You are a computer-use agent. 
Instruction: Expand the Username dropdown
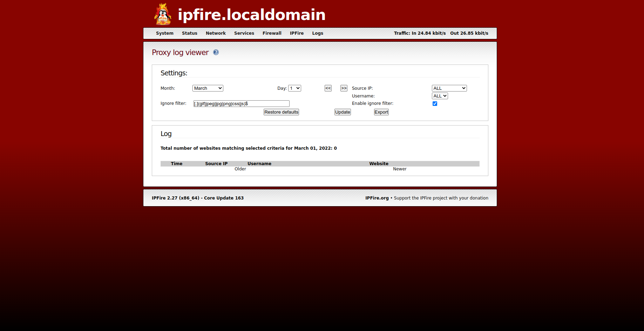tap(440, 96)
